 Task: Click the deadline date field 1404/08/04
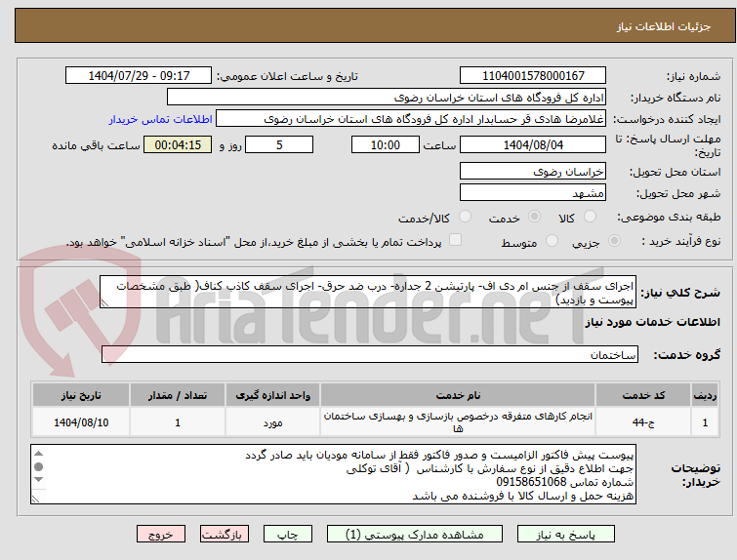533,144
